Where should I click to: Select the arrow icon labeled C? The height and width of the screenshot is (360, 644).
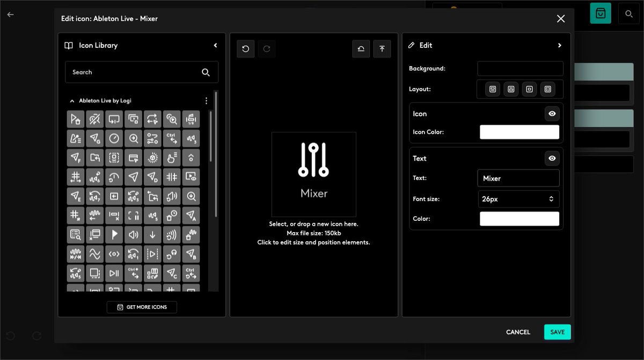click(172, 273)
